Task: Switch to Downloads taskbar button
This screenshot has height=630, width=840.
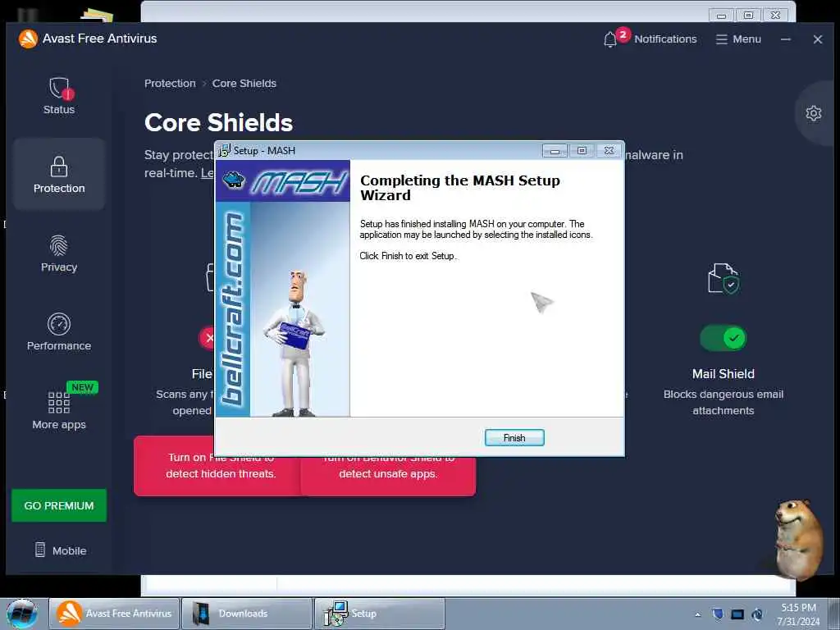Action: tap(246, 614)
